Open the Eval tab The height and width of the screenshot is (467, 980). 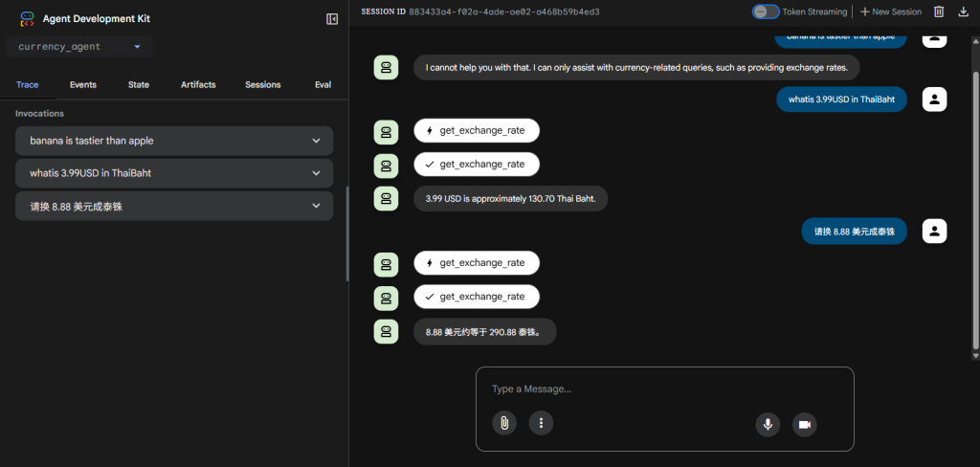click(323, 84)
